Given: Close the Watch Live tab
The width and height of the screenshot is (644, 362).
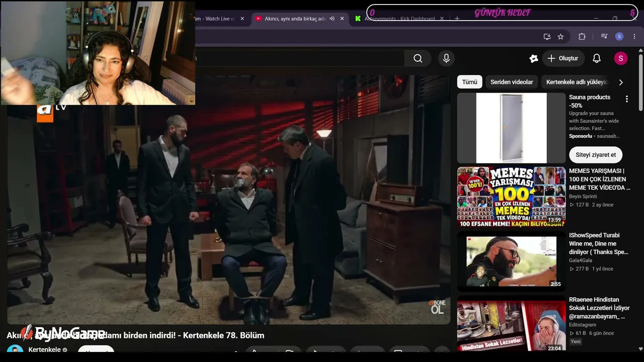Looking at the screenshot, I should tap(242, 19).
